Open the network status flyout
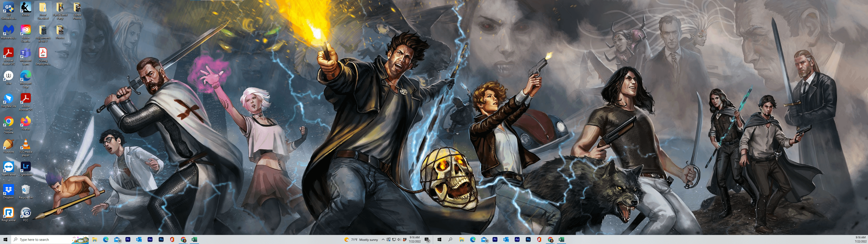 coord(394,240)
